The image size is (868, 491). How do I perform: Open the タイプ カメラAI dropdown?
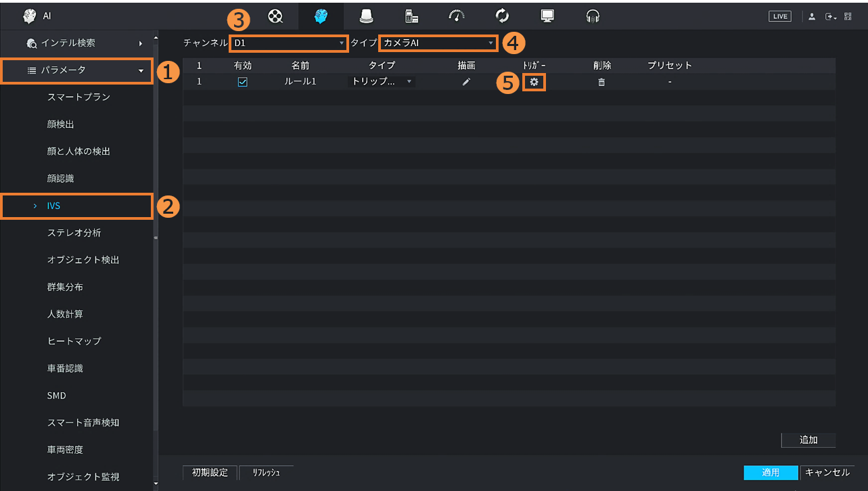438,43
